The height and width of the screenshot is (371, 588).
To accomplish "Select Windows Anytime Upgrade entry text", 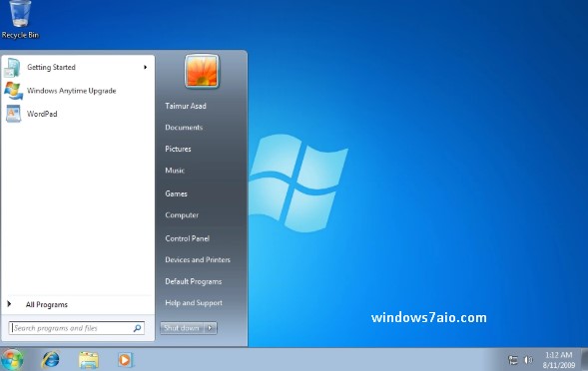I will coord(72,91).
